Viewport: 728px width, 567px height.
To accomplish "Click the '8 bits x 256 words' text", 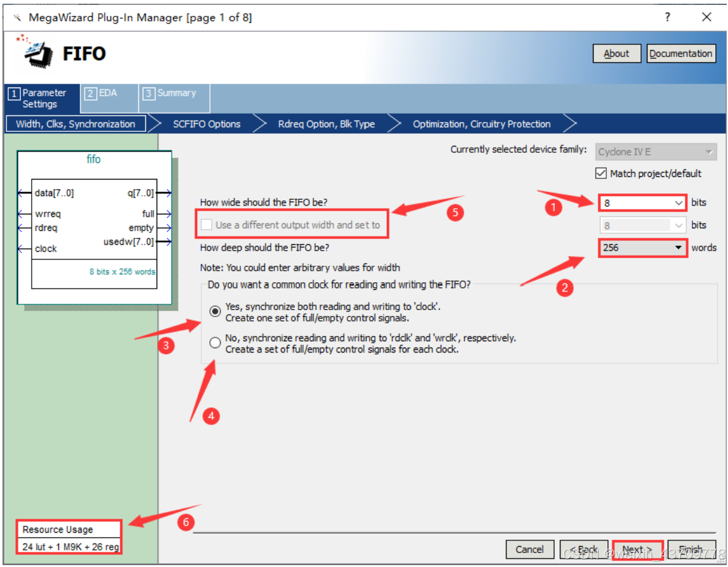I will 122,271.
